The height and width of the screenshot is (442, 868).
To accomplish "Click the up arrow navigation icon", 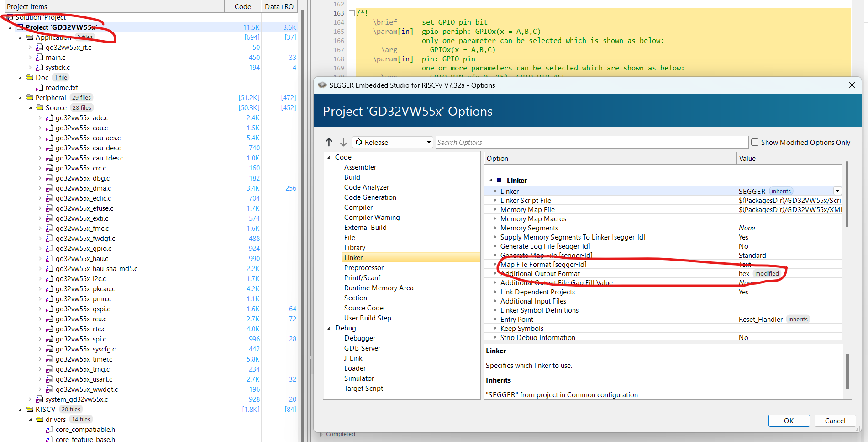I will click(x=329, y=142).
